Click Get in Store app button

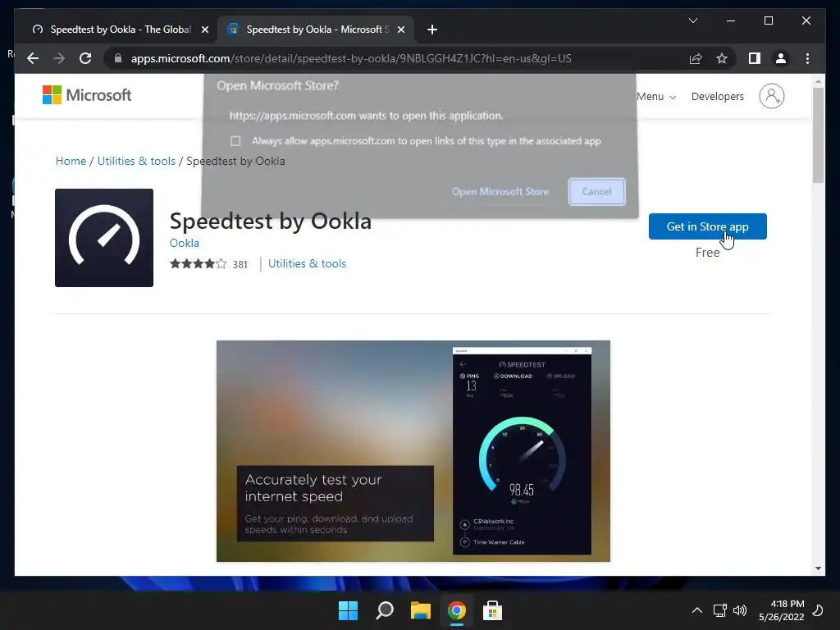[x=707, y=226]
